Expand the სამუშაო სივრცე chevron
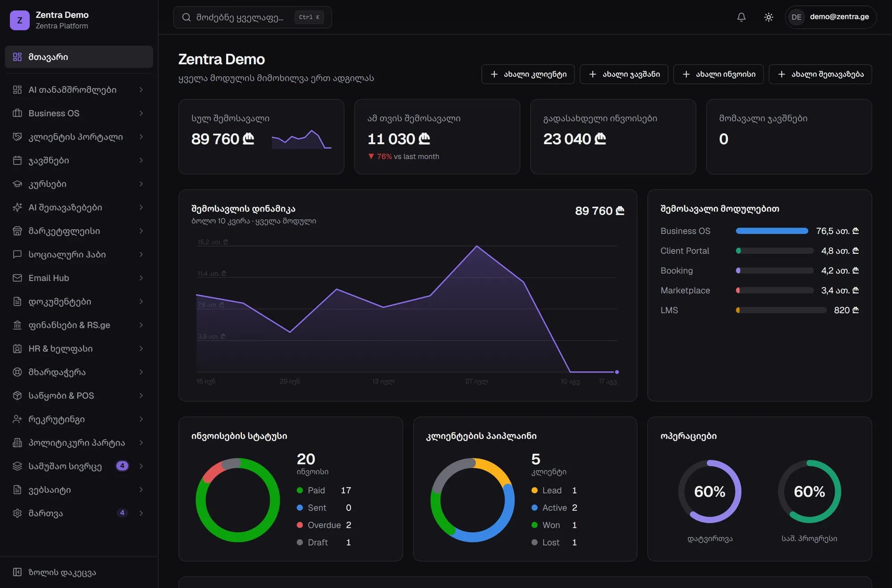 (141, 466)
